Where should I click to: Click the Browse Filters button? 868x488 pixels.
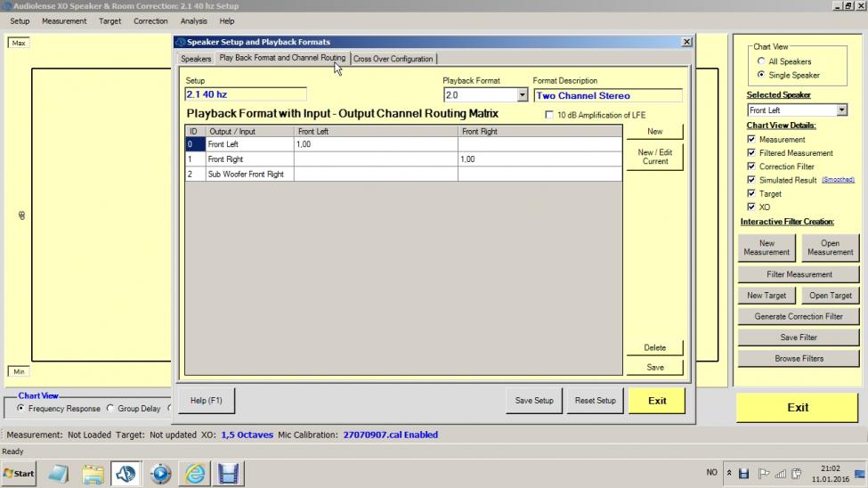pyautogui.click(x=799, y=358)
